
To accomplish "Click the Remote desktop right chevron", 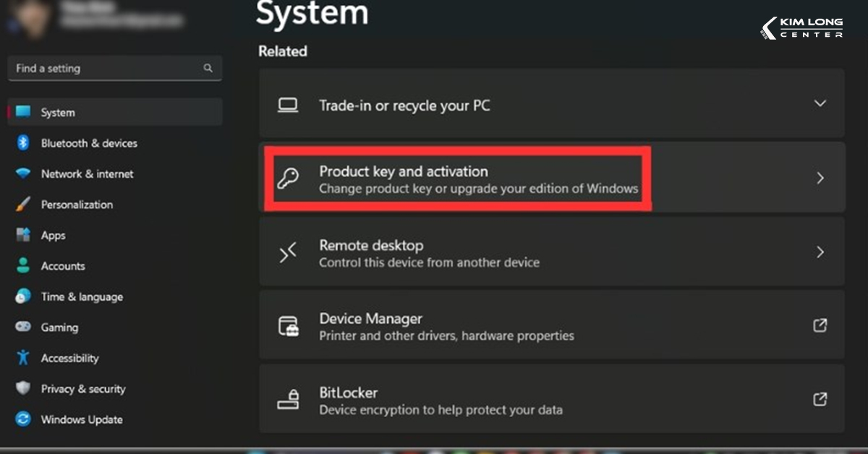I will coord(821,252).
